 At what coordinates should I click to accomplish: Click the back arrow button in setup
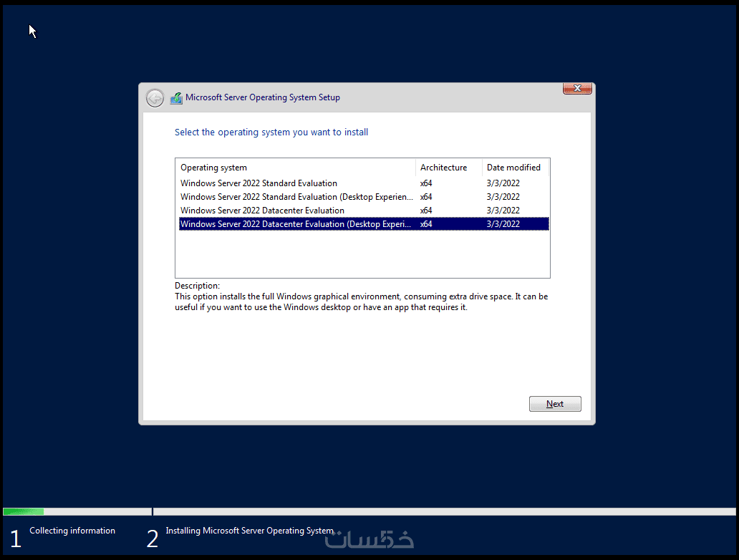pyautogui.click(x=155, y=98)
